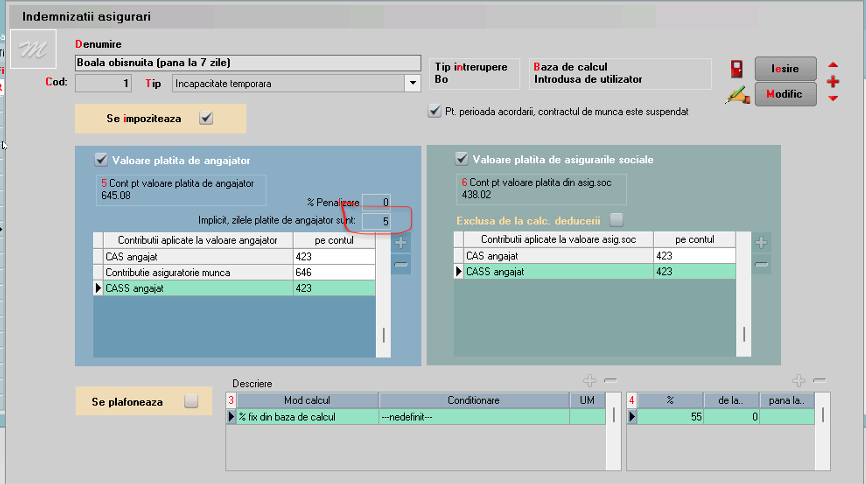Click the M logo thumbnail
Screen dimensions: 866x484
click(33, 50)
